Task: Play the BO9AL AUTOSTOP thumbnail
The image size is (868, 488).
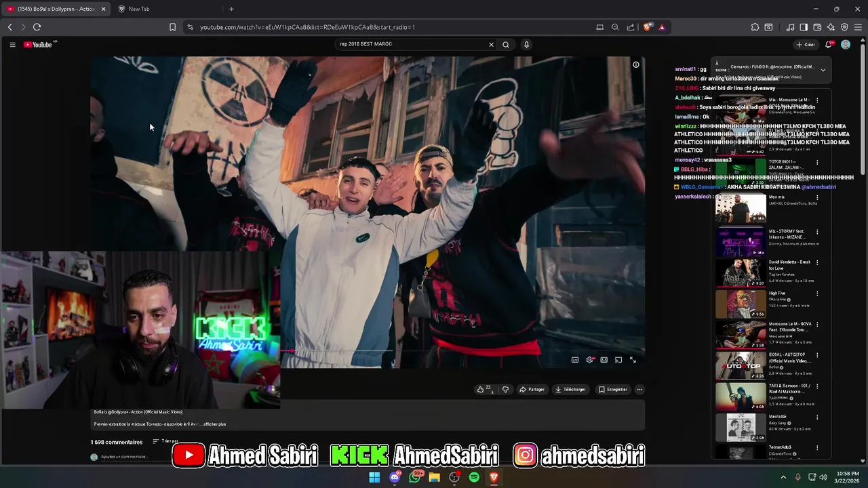Action: (x=741, y=366)
